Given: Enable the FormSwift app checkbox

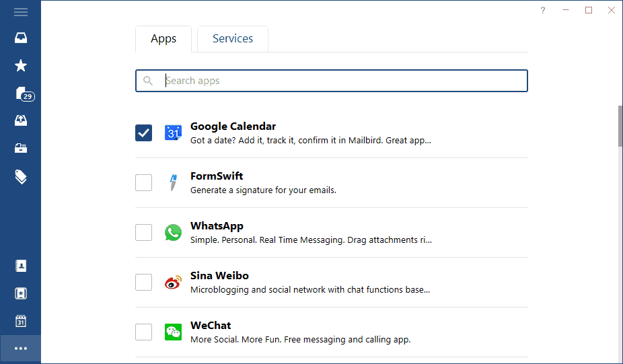Looking at the screenshot, I should 144,182.
